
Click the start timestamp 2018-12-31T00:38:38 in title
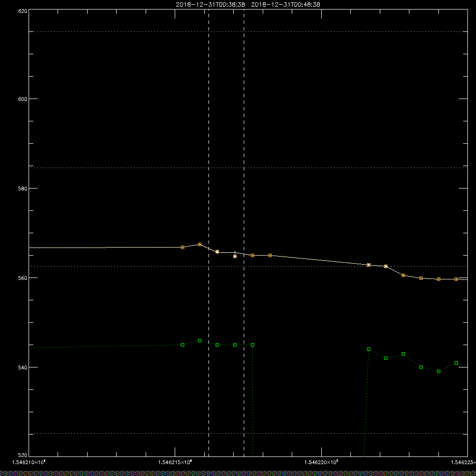tap(210, 5)
